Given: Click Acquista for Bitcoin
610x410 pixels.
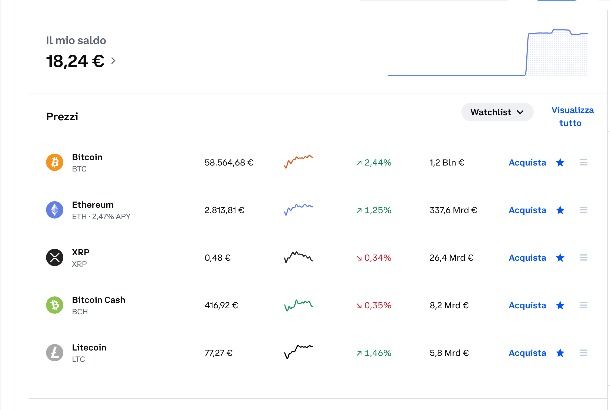Looking at the screenshot, I should 527,162.
